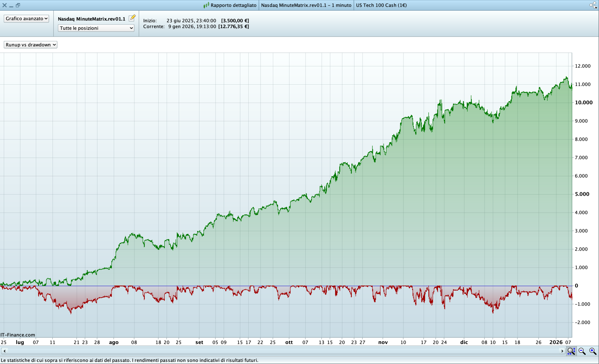599x364 pixels.
Task: Click the IT-Finance.com link on chart
Action: (x=18, y=335)
